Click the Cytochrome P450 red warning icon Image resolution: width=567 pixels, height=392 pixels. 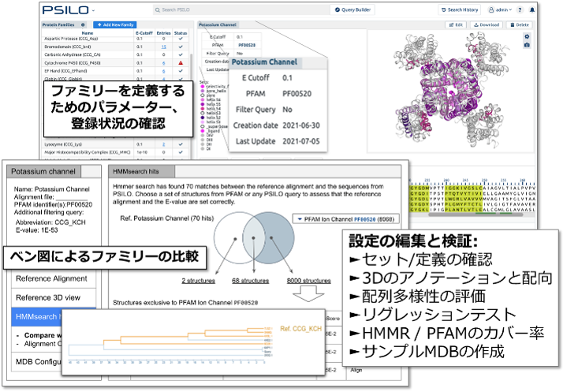pyautogui.click(x=181, y=63)
